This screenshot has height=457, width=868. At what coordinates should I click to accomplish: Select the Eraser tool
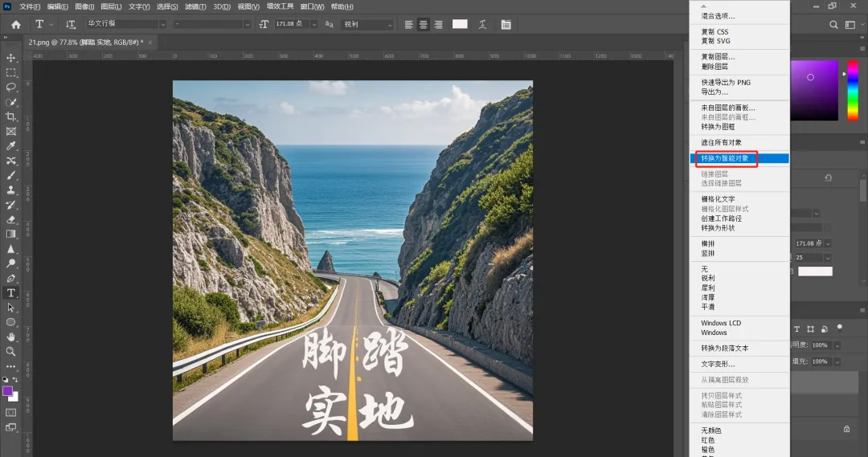(x=10, y=219)
